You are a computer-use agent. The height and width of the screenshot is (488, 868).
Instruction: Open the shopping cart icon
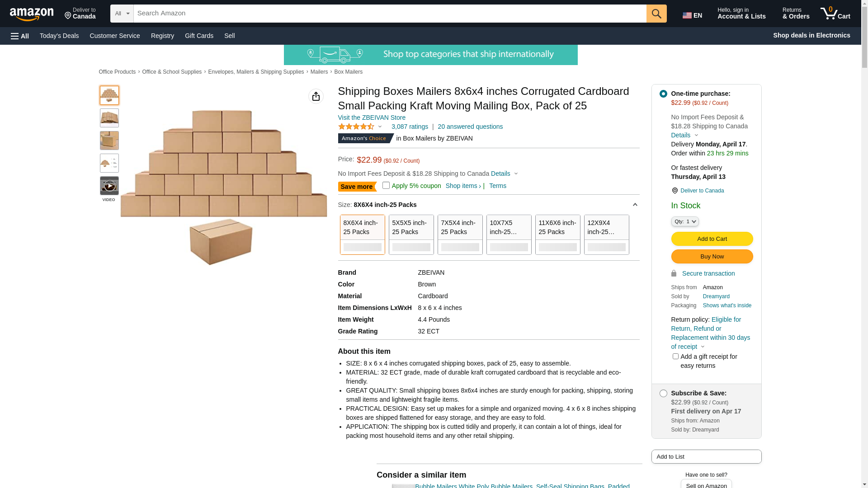point(835,13)
